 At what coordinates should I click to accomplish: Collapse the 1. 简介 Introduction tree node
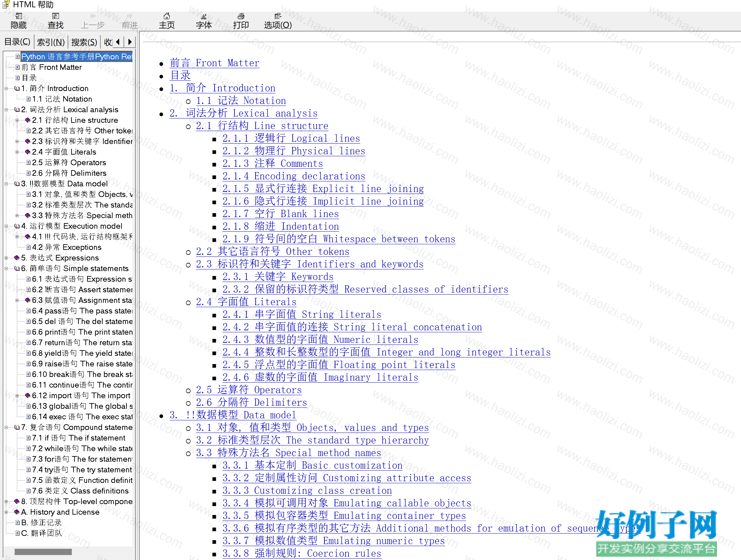click(x=6, y=89)
